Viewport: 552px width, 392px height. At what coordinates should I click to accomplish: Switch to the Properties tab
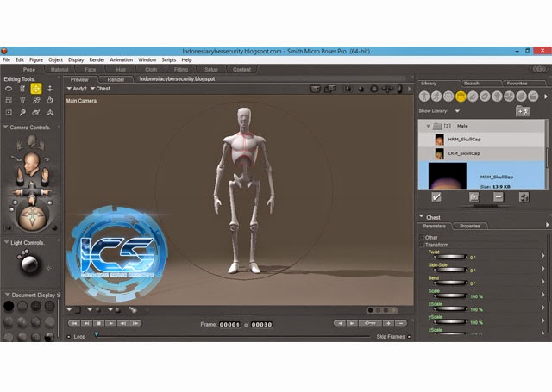tap(469, 226)
